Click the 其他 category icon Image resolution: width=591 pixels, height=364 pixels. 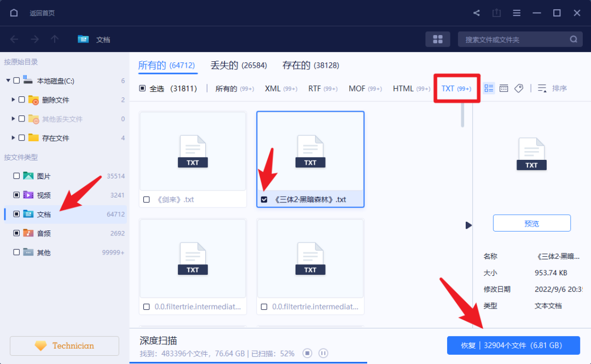coord(28,252)
